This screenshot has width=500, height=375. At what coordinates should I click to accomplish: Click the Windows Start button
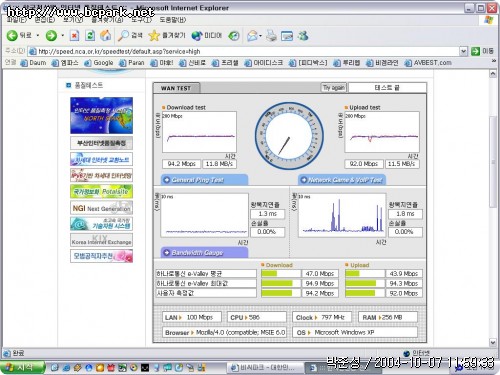tap(22, 367)
